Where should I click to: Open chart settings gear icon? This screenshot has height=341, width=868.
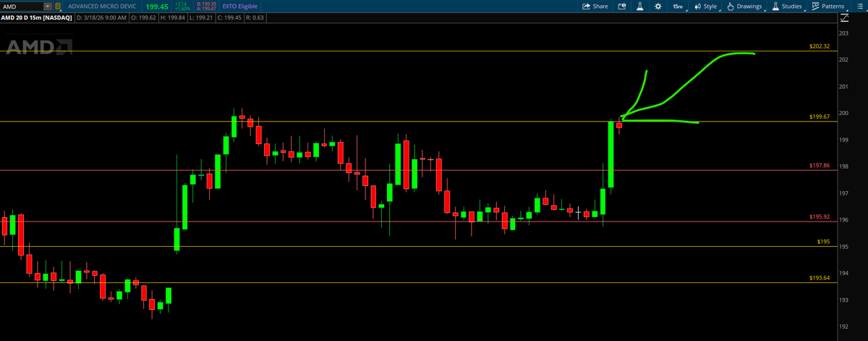(658, 6)
